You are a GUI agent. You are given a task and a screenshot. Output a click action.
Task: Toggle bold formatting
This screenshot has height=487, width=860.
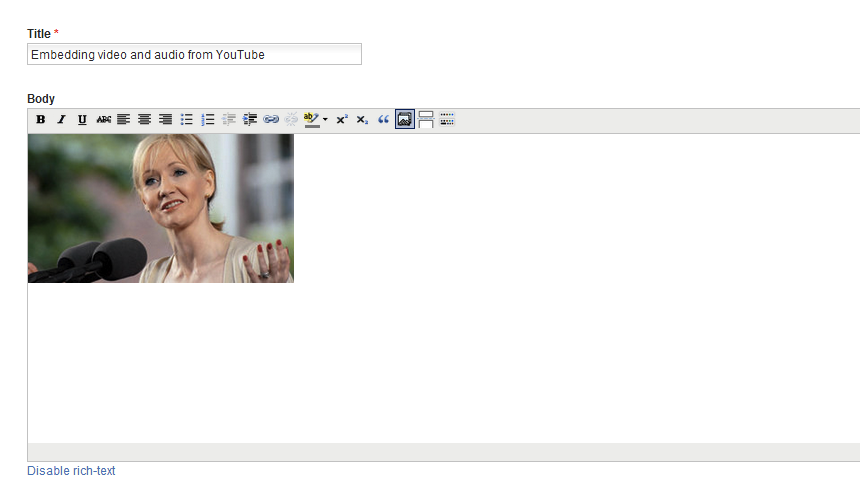pos(40,120)
